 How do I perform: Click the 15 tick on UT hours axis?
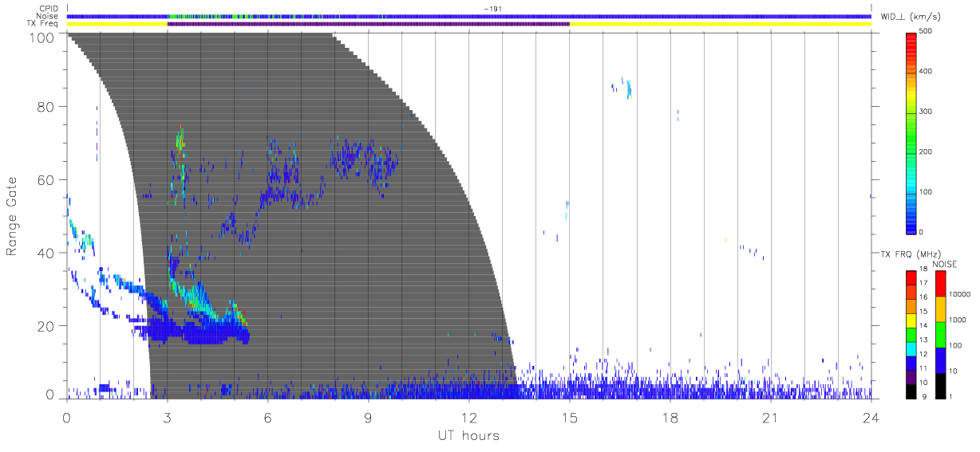[569, 418]
